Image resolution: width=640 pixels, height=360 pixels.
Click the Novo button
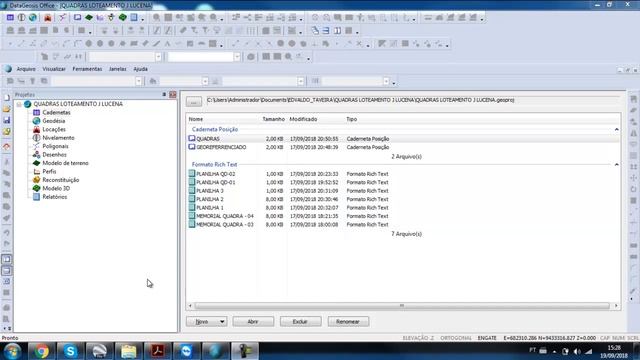pyautogui.click(x=202, y=322)
